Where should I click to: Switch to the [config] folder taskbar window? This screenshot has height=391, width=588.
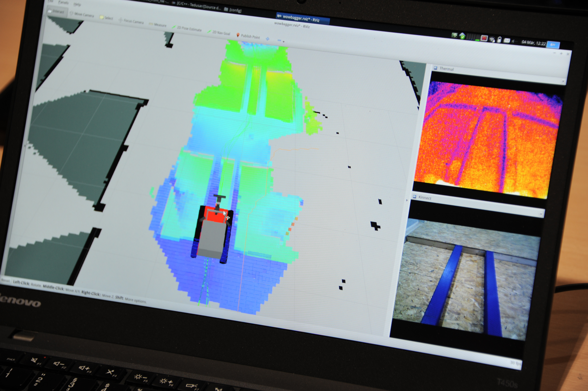[x=233, y=10]
